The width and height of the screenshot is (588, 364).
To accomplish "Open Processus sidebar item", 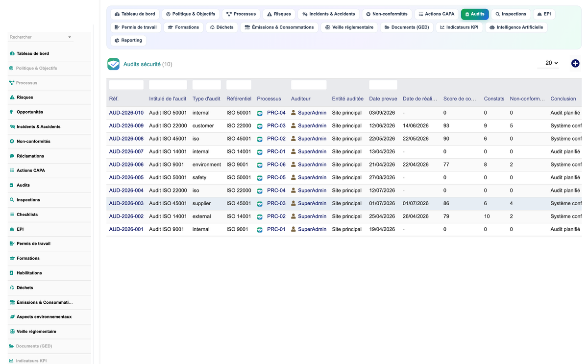I will tap(49, 83).
